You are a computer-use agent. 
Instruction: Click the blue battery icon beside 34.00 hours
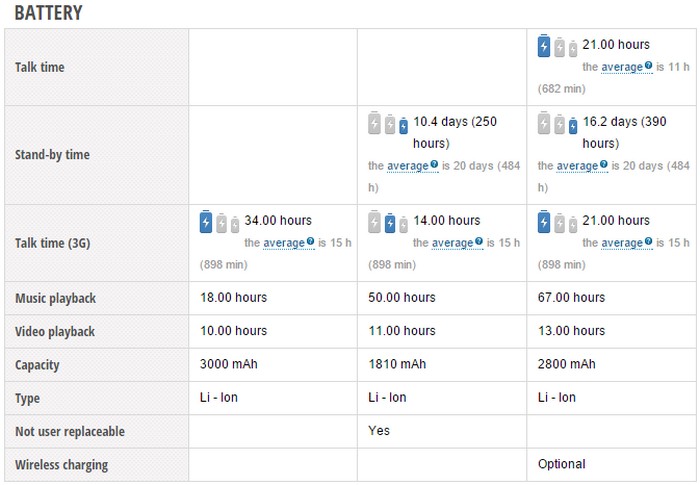tap(206, 222)
